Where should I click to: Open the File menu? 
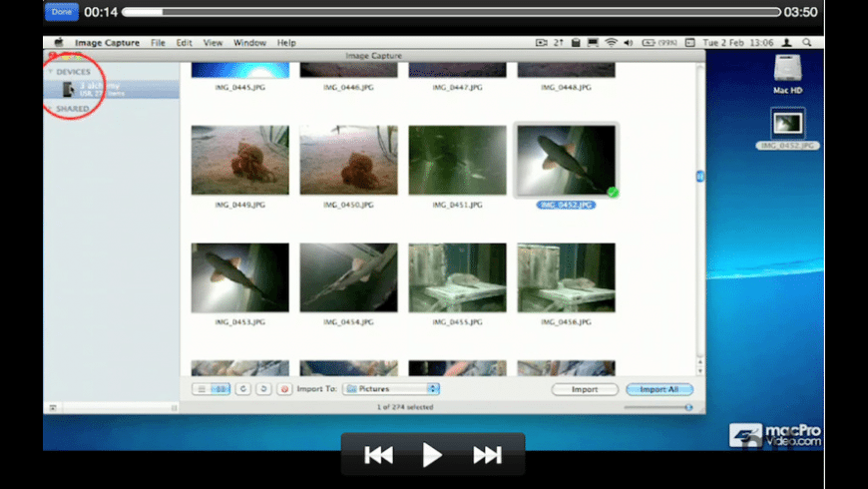click(x=158, y=43)
